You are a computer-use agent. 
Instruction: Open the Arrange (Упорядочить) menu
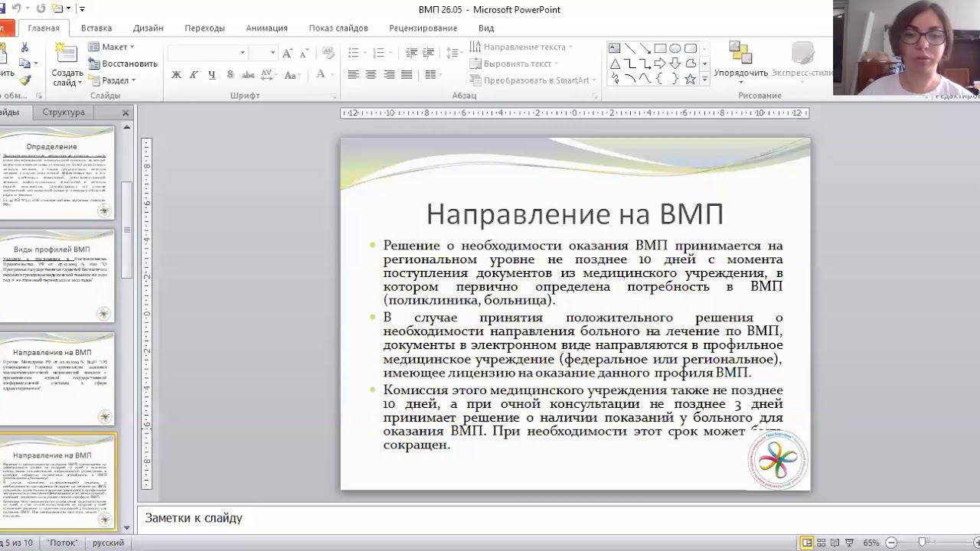click(740, 61)
